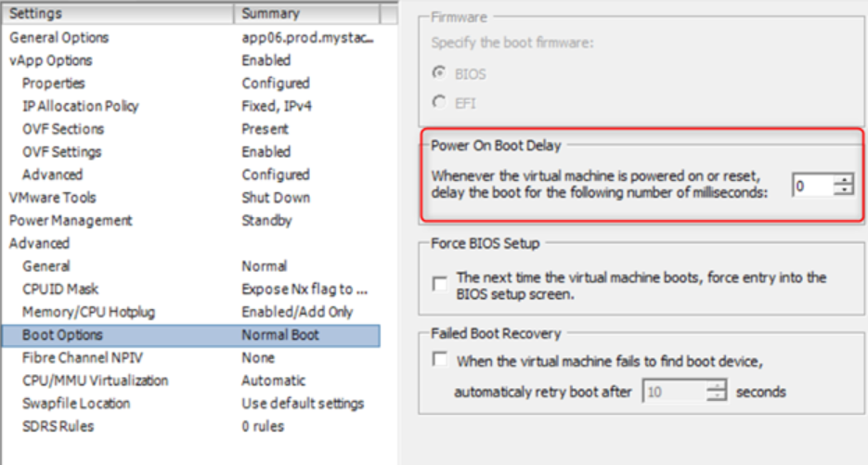The height and width of the screenshot is (465, 868).
Task: Decrease the Power On Boot Delay value
Action: click(x=843, y=190)
